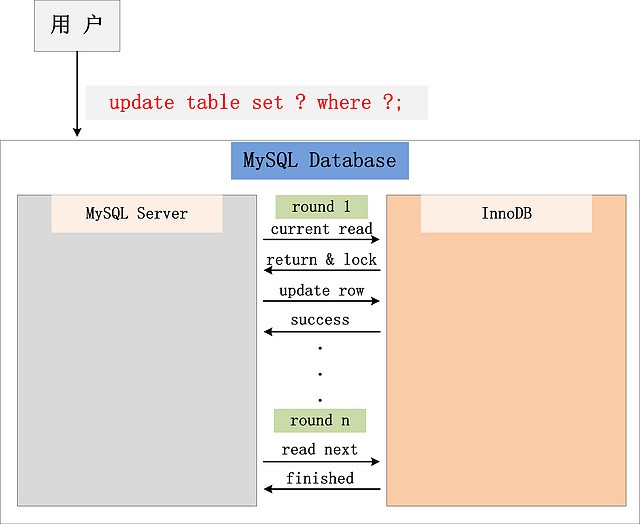Screen dimensions: 640x524
Task: Click the MySQL Server label
Action: click(x=137, y=213)
